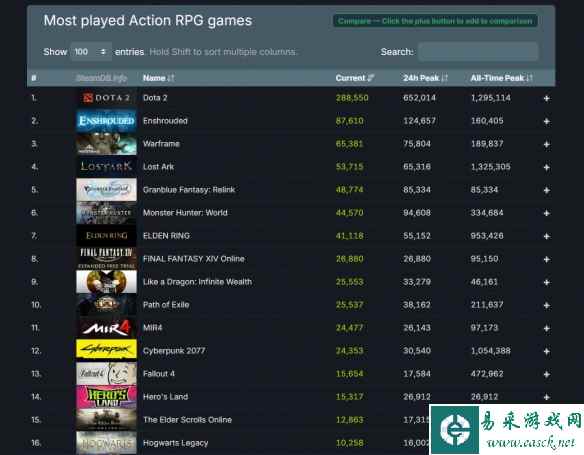Sort by All-Time Peak column header

coord(501,78)
